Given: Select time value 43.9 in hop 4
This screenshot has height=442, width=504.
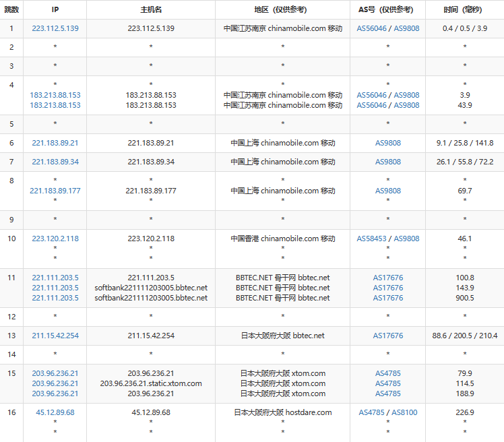Looking at the screenshot, I should (x=465, y=105).
